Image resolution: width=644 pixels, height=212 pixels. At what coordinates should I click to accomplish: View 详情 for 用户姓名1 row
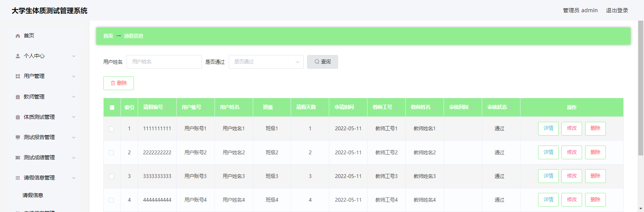pyautogui.click(x=548, y=129)
